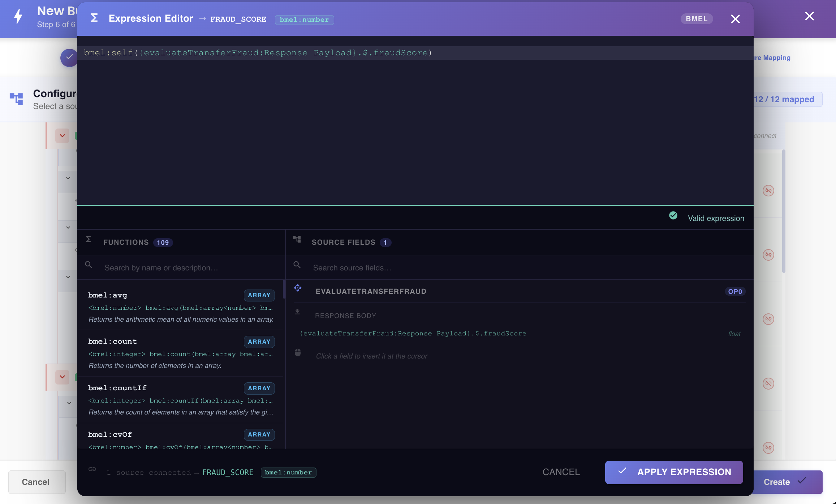Click the ARRAY tag on bmel:cvOf
The image size is (836, 504).
[x=259, y=435]
